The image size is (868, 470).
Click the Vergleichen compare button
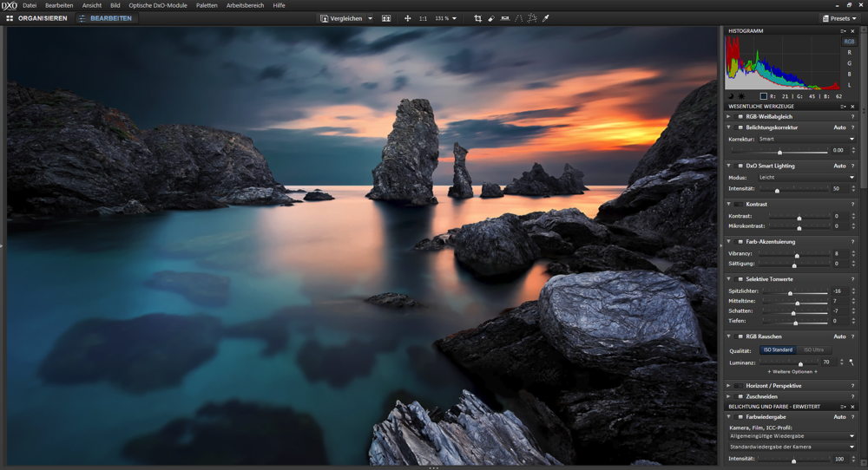345,18
